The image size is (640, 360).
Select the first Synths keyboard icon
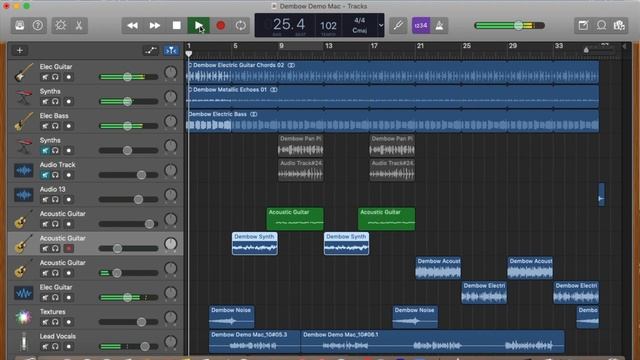point(24,97)
